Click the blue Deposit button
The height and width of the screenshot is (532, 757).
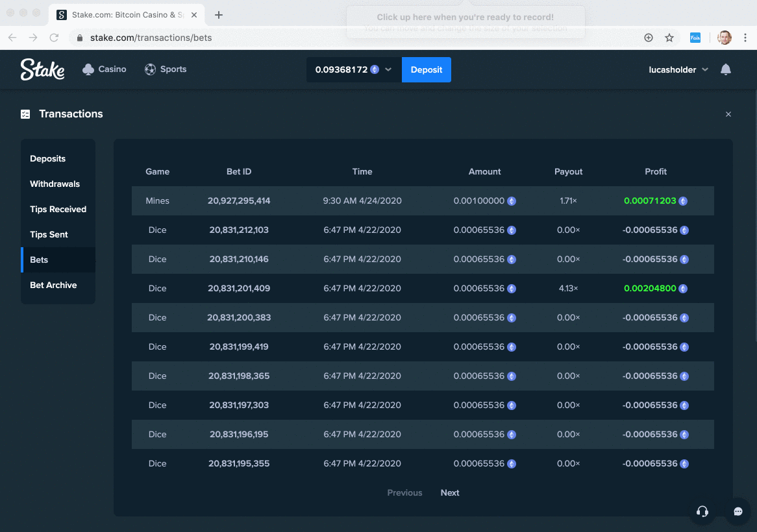(x=427, y=69)
